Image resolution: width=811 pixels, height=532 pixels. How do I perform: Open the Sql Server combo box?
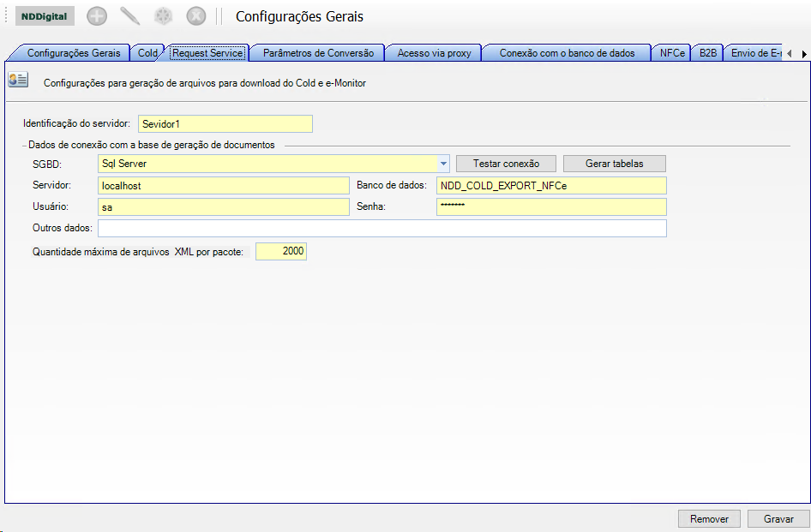point(267,163)
